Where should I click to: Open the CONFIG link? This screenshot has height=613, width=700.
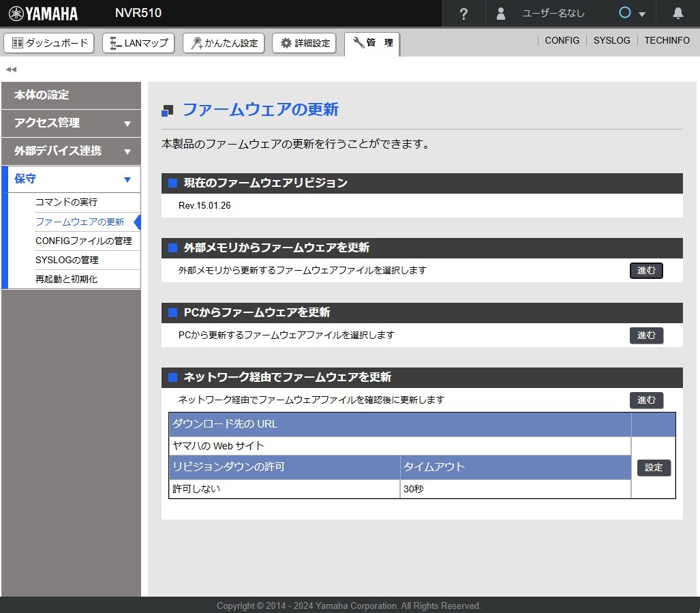[562, 40]
